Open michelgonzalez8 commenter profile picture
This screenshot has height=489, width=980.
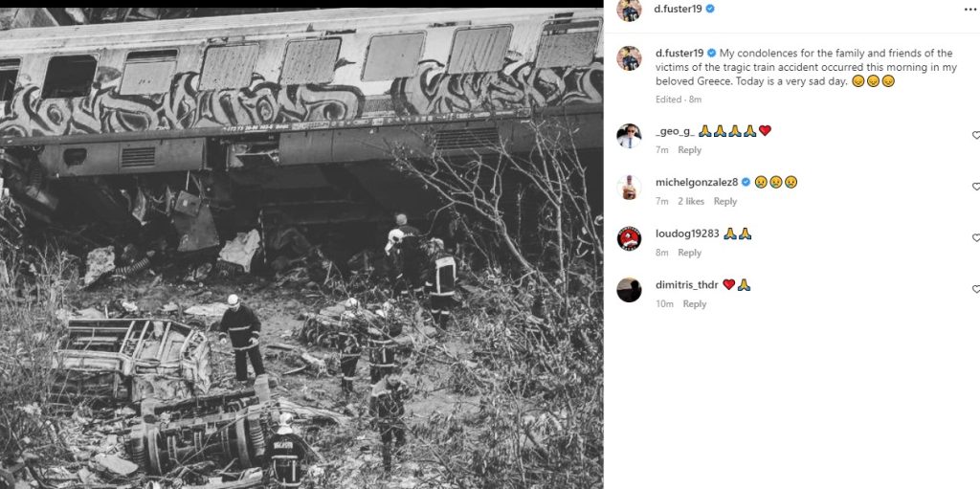tap(630, 187)
